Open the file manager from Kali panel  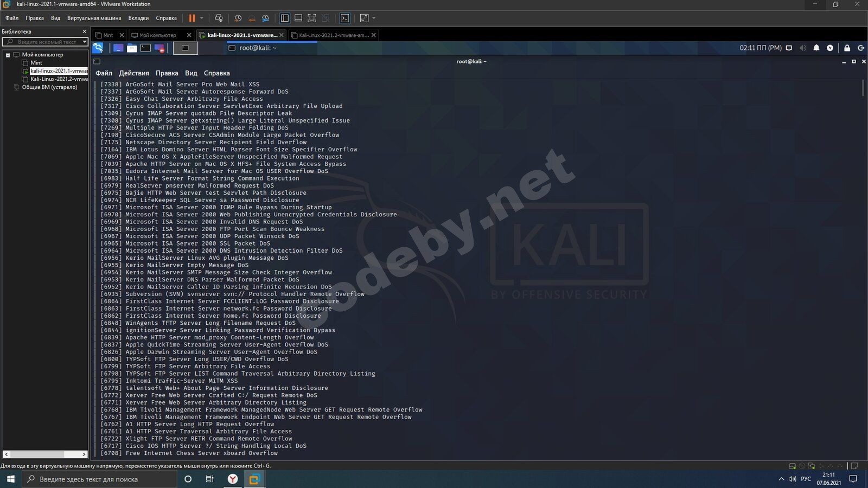coord(132,48)
